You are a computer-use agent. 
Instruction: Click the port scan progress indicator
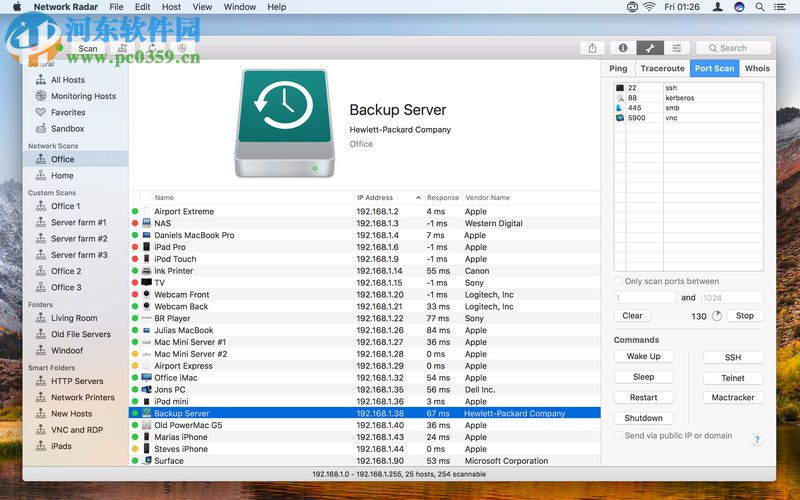pyautogui.click(x=717, y=316)
